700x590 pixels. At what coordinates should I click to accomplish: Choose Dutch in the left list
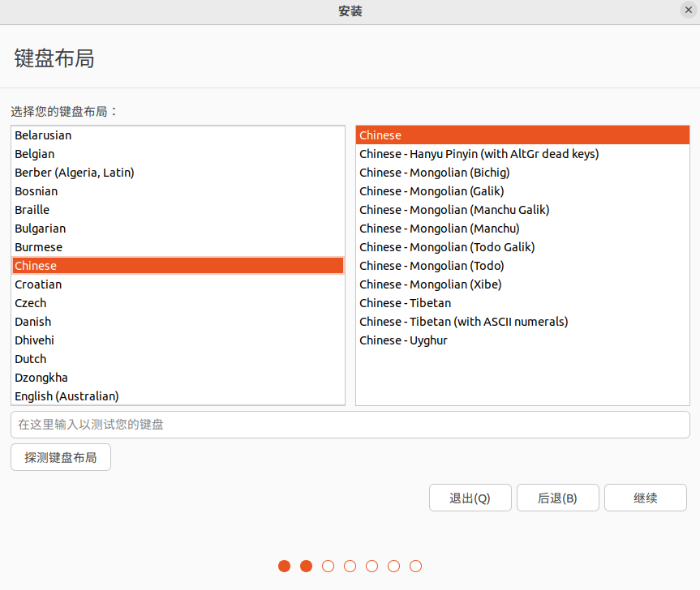click(178, 359)
